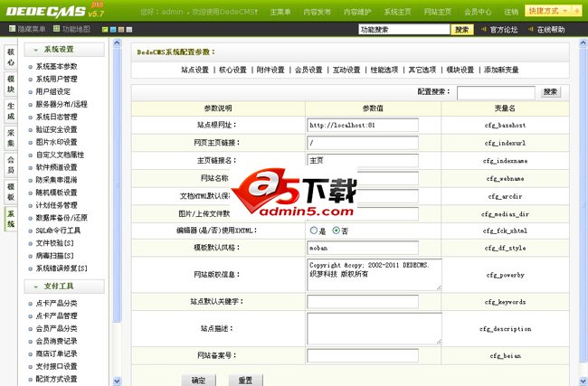Open the 官方论坛 link
588x386 pixels.
[x=504, y=29]
